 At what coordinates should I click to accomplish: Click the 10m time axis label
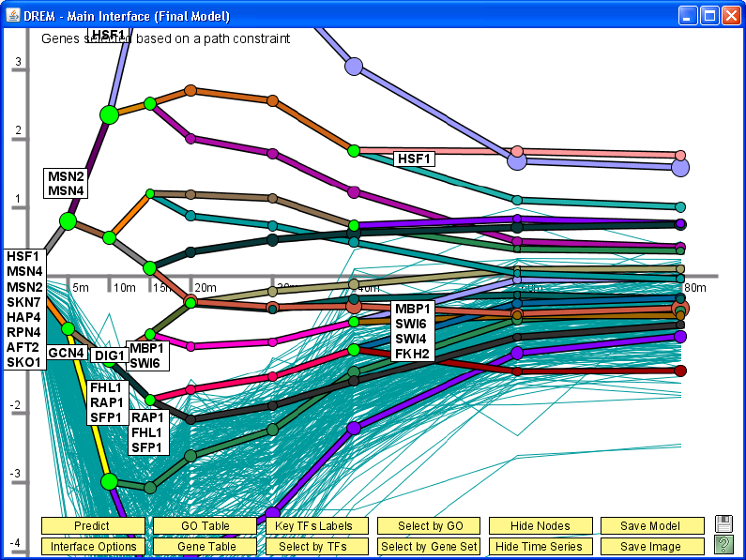pos(124,288)
